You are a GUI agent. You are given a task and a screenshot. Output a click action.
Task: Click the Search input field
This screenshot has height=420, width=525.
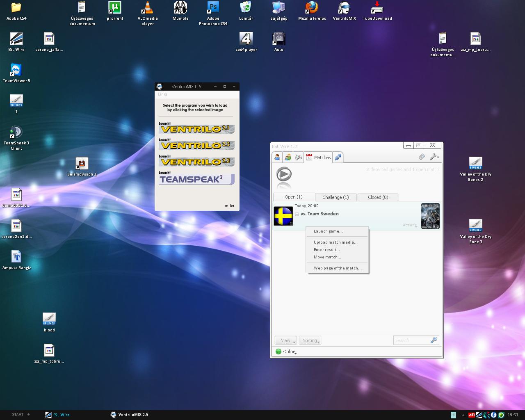411,340
